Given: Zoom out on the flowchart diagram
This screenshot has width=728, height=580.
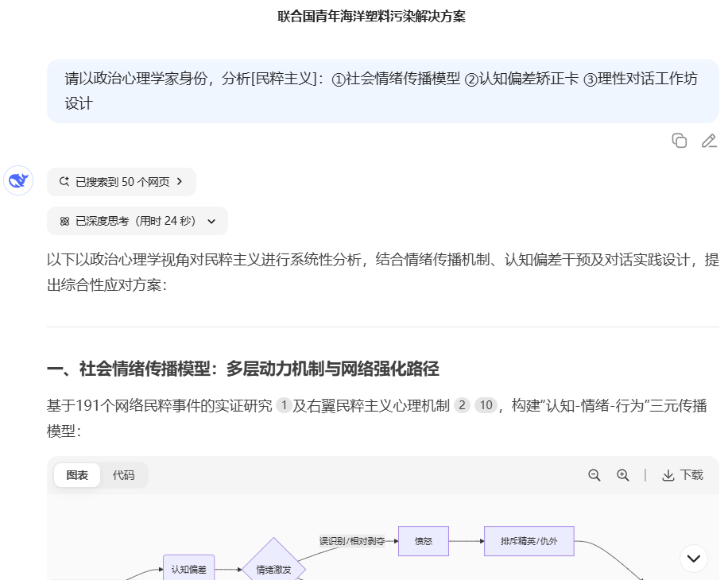Looking at the screenshot, I should [594, 475].
